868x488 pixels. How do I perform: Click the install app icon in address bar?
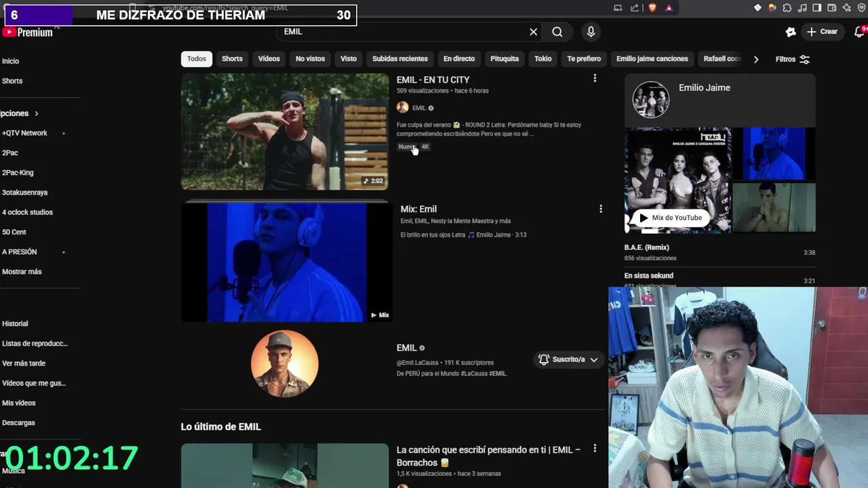[x=618, y=8]
